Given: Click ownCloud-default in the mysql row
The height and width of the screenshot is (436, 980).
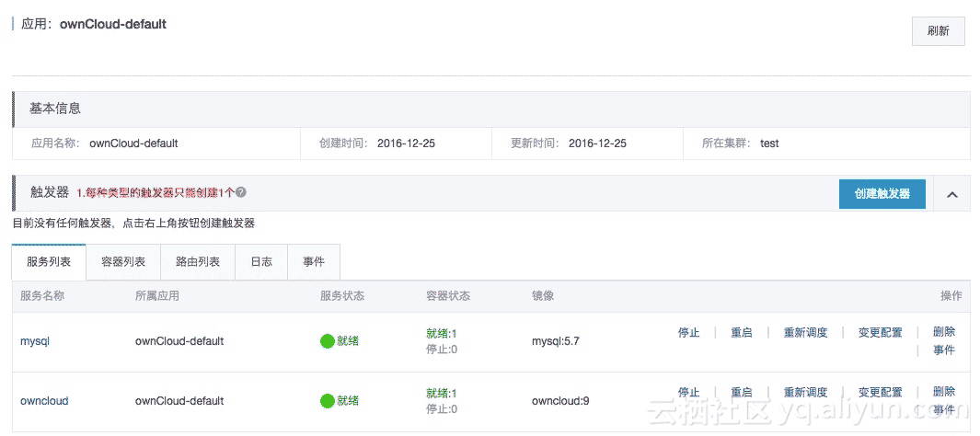Looking at the screenshot, I should coord(179,341).
